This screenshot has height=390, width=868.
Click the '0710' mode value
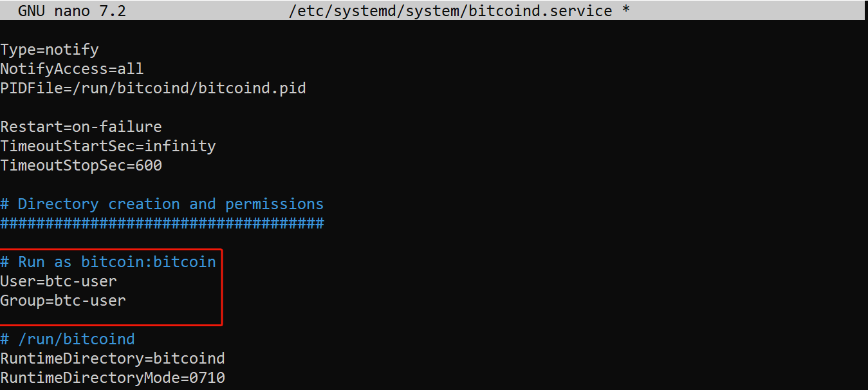point(207,378)
